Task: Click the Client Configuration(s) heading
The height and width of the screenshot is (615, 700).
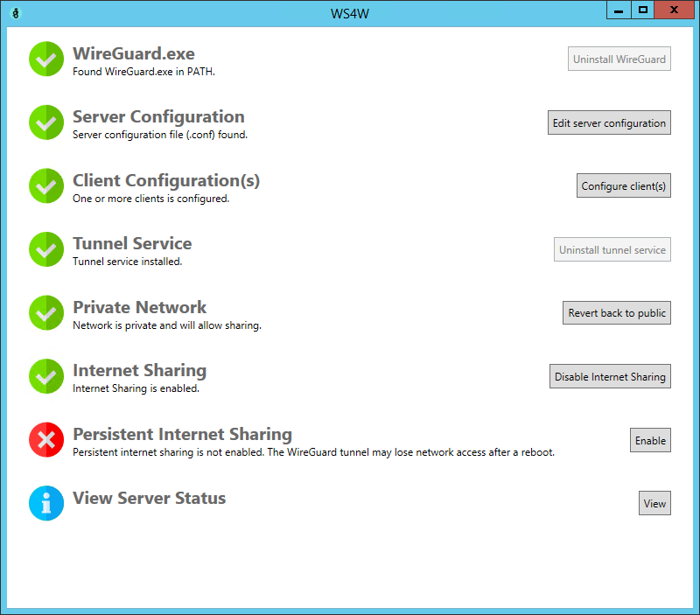Action: coord(166,181)
